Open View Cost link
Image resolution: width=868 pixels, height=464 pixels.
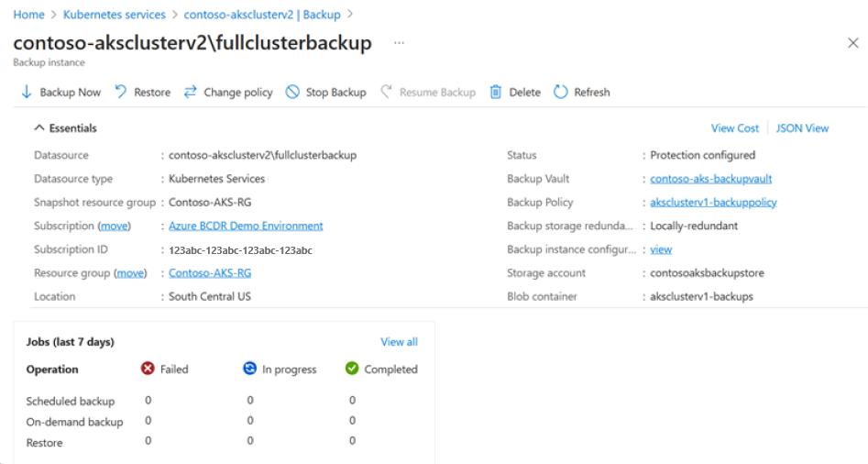(734, 127)
